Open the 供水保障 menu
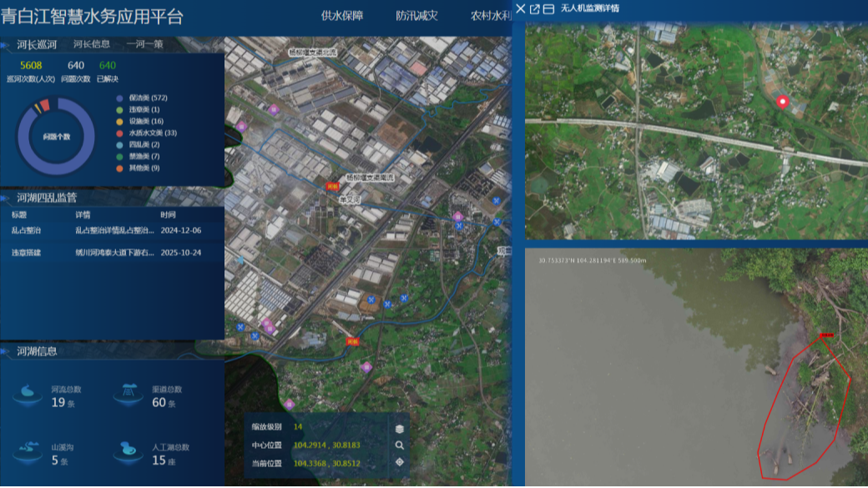Viewport: 868px width, 488px height. tap(342, 16)
